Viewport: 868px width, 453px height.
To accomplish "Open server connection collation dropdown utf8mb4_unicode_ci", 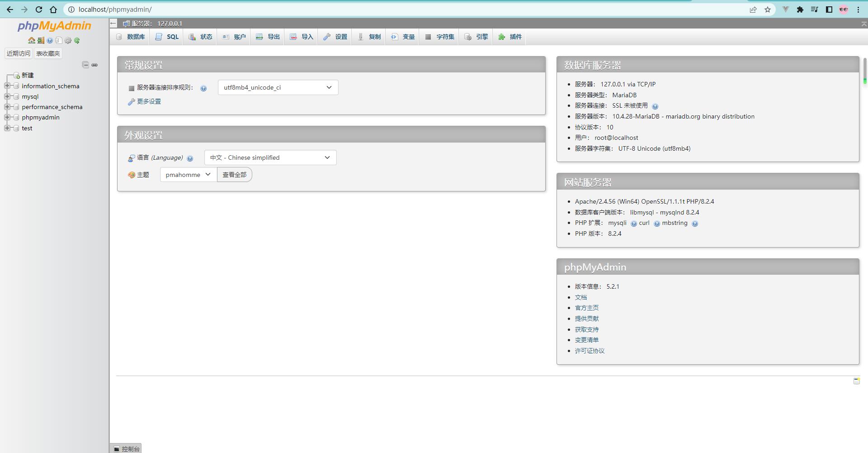I will coord(278,87).
